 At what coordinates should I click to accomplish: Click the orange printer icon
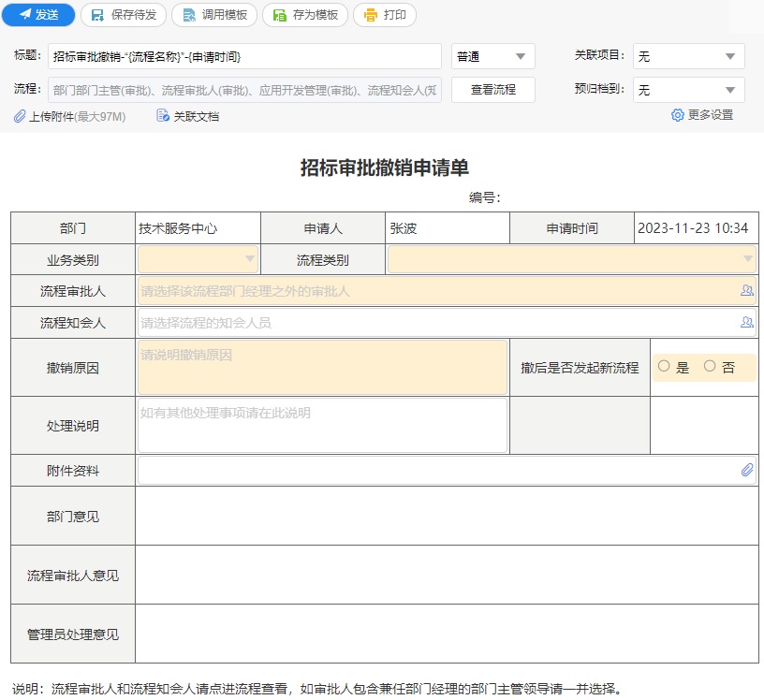coord(371,15)
